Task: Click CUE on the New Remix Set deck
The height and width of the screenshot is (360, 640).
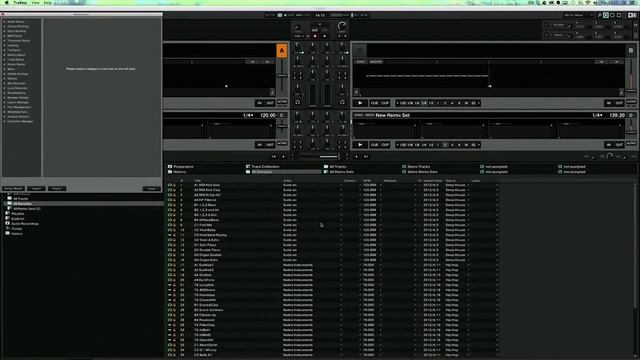Action: tap(374, 145)
